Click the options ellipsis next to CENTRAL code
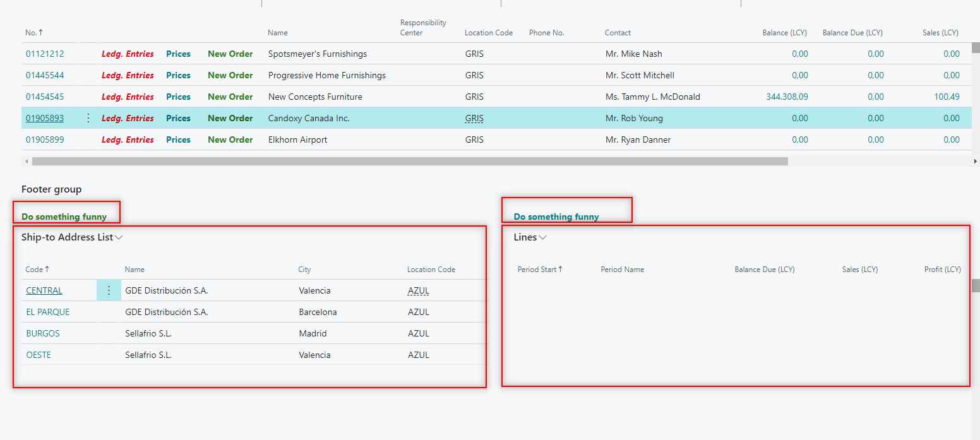This screenshot has height=440, width=980. pos(109,290)
